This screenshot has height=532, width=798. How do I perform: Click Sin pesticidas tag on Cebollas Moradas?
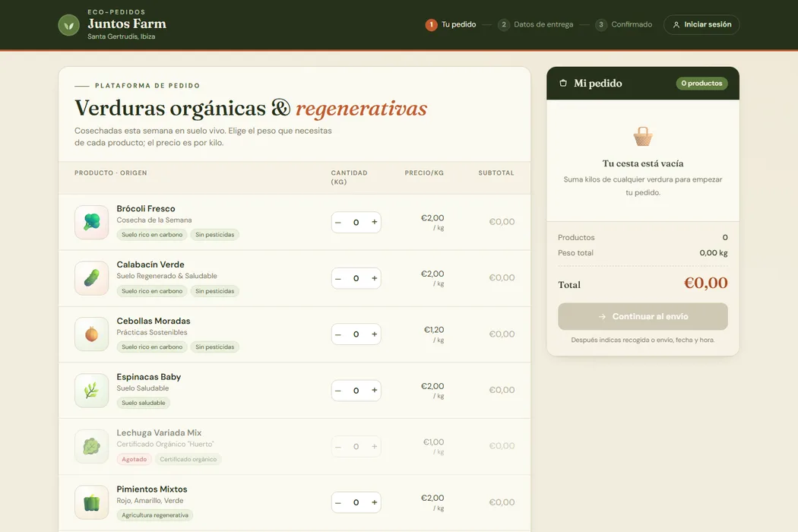(215, 347)
